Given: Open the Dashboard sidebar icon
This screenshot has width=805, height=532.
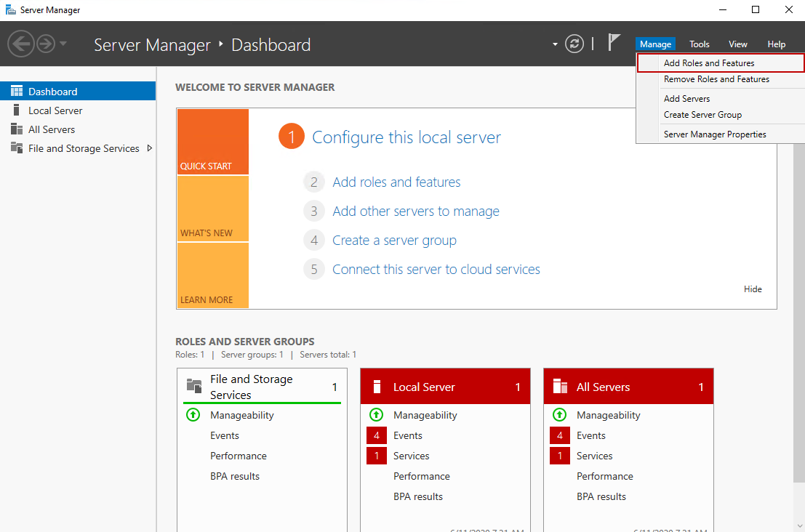Looking at the screenshot, I should tap(16, 90).
